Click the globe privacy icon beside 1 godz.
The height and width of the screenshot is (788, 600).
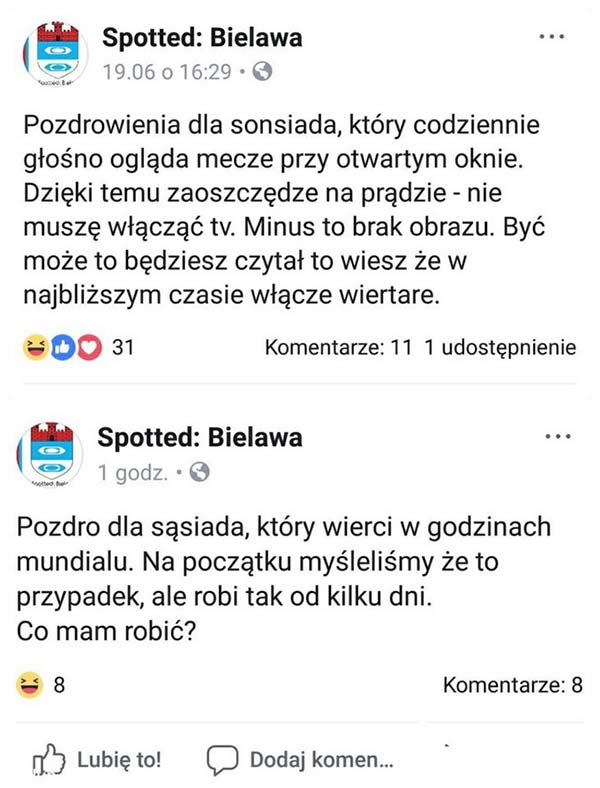(x=199, y=472)
